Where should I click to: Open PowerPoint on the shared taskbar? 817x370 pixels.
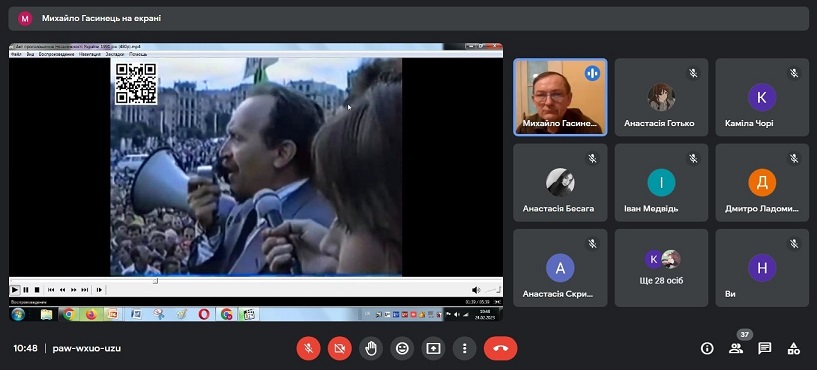point(113,314)
